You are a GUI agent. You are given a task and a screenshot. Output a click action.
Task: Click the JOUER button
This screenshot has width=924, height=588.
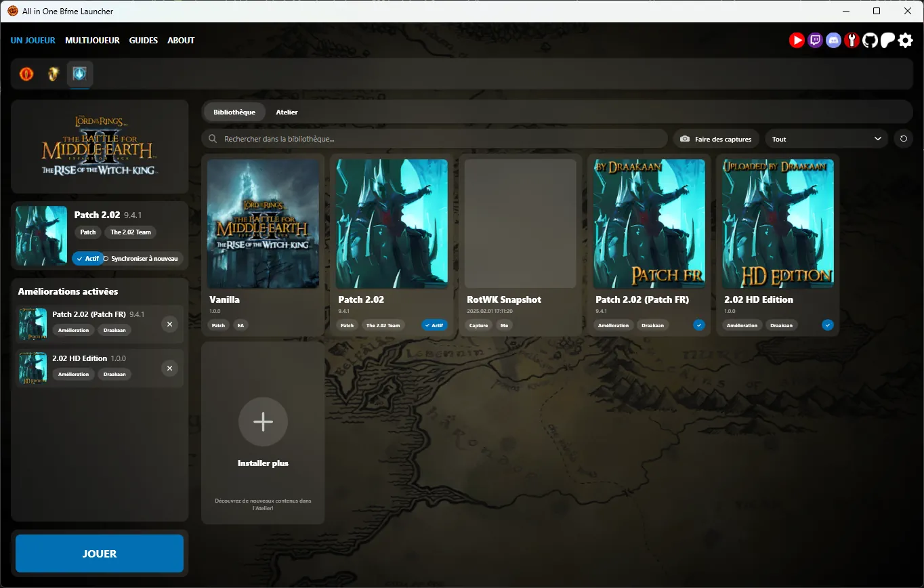pyautogui.click(x=100, y=553)
